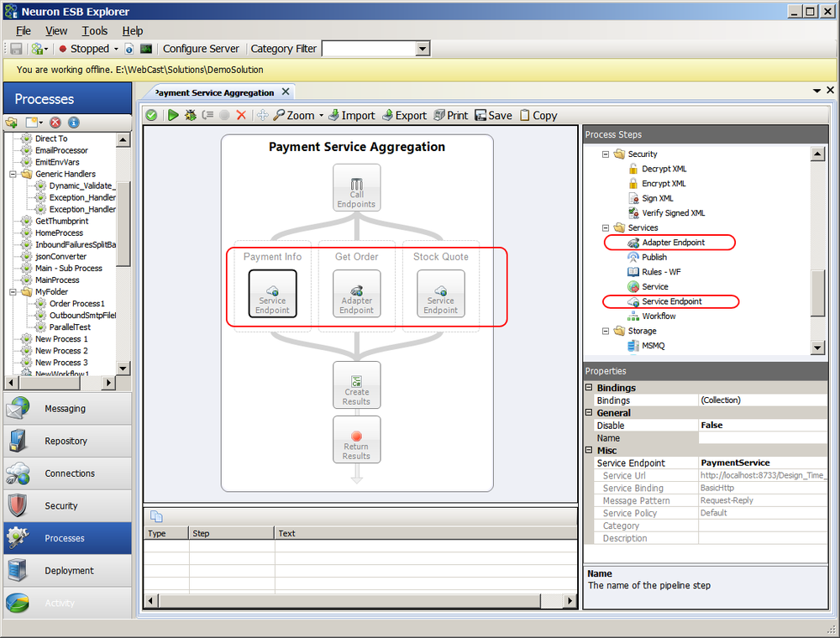Screen dimensions: 840x638
Task: Close the Payment Service Aggregation tab
Action: (286, 92)
